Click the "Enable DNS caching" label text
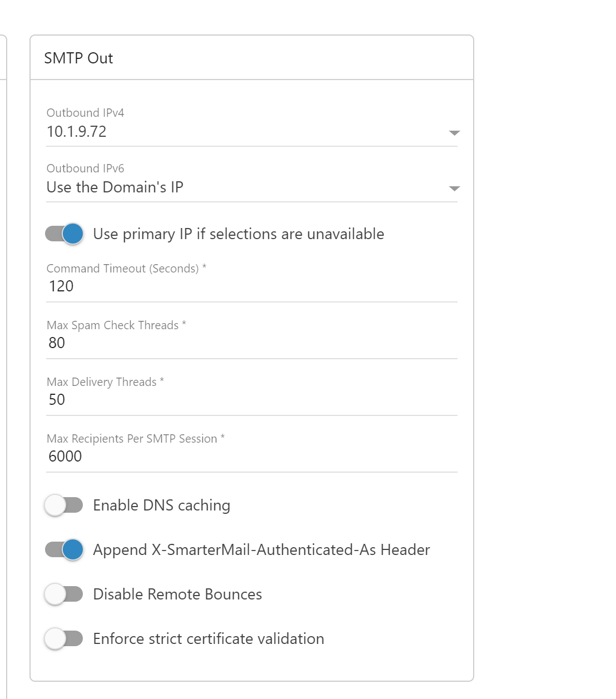616x699 pixels. coord(161,505)
